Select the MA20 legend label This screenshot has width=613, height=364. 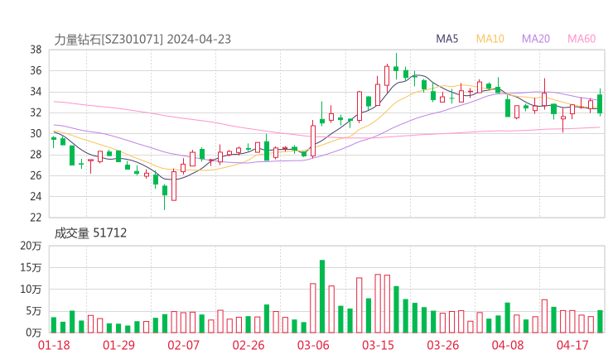tap(536, 39)
